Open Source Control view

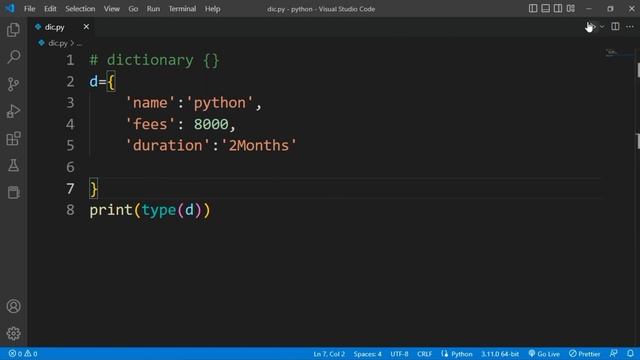click(13, 84)
